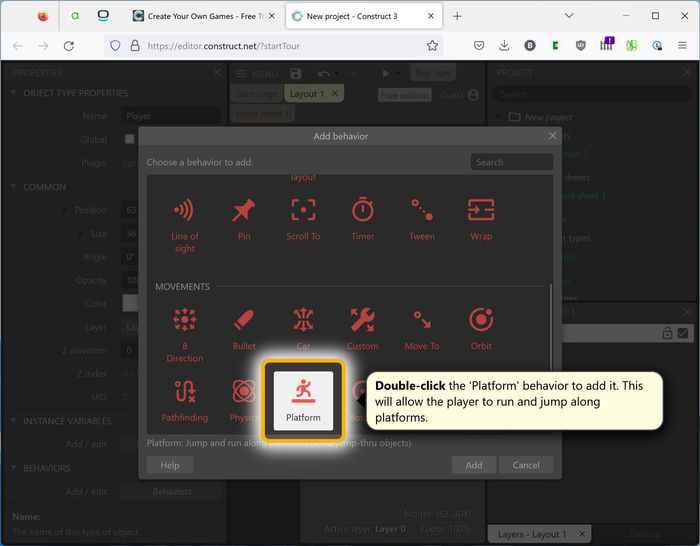The image size is (700, 546).
Task: Collapse the Behaviors section
Action: click(x=14, y=468)
